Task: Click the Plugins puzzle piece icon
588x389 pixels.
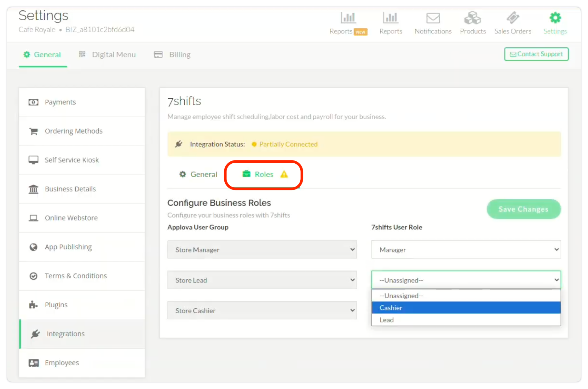Action: [33, 305]
